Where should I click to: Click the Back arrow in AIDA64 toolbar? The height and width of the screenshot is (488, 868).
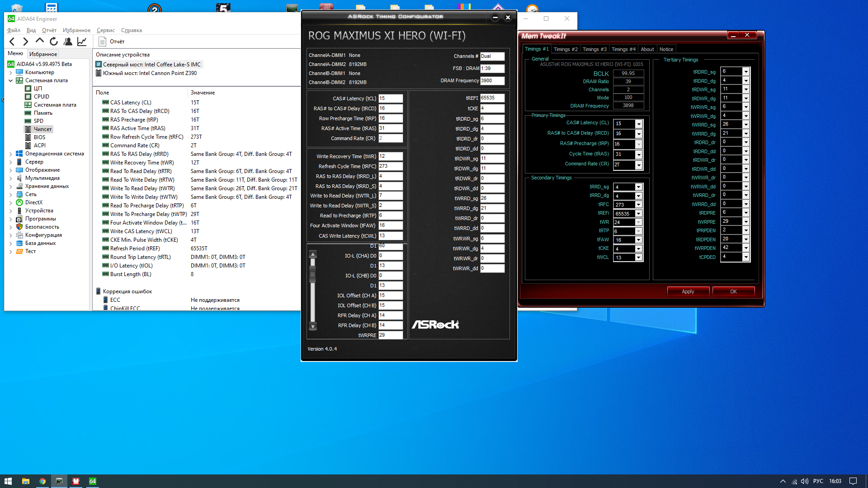[x=12, y=42]
